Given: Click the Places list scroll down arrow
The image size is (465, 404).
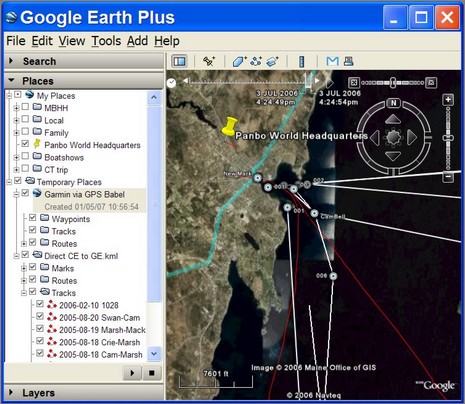Looking at the screenshot, I should [x=154, y=353].
